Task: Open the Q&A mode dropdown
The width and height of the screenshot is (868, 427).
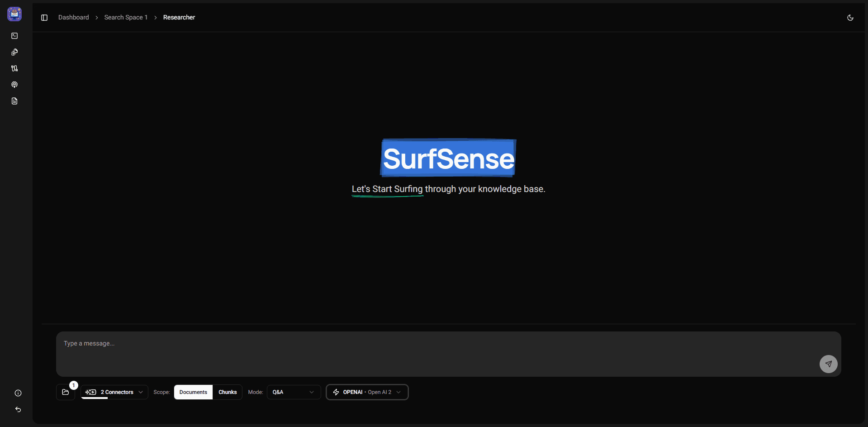Action: (294, 392)
